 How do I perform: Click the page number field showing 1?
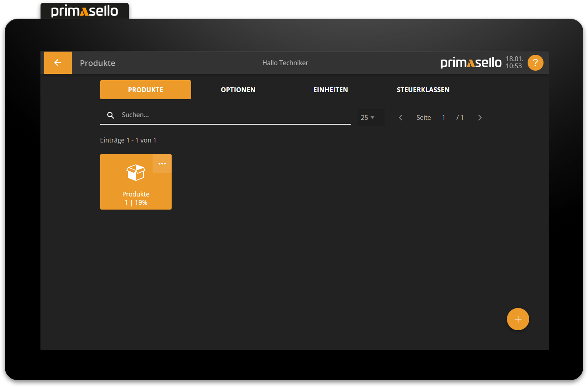click(443, 117)
